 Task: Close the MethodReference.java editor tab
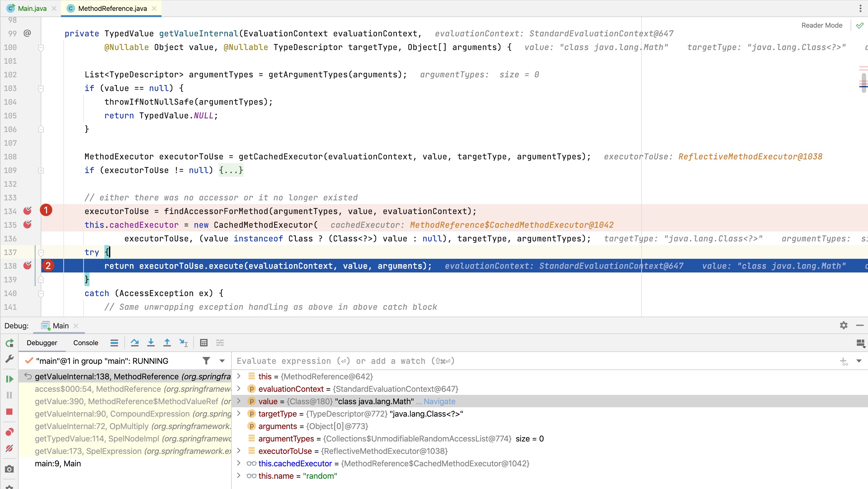tap(154, 8)
